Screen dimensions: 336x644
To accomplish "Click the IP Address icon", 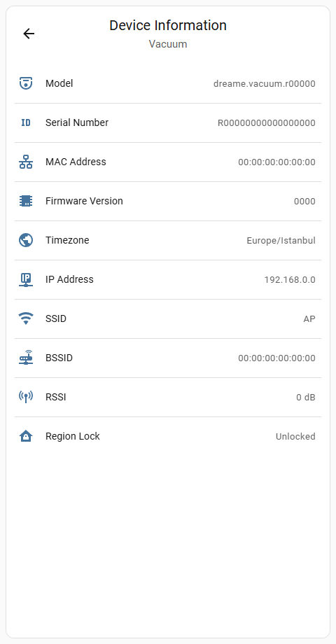I will pos(26,279).
